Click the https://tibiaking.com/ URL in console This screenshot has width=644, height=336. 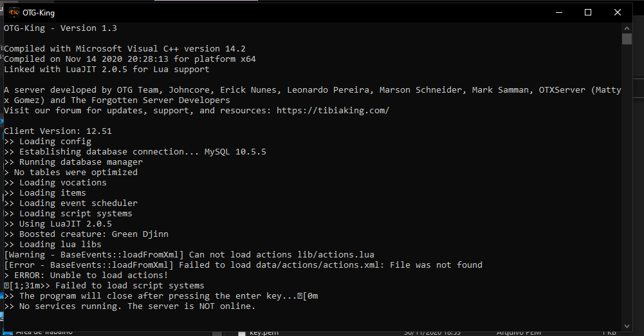point(333,111)
